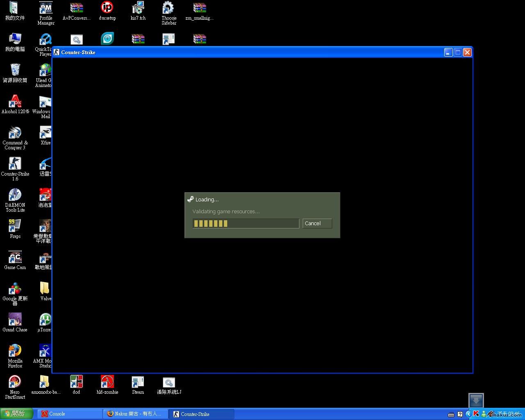Click the Counter-Strike taskbar button
The image size is (525, 420).
pyautogui.click(x=201, y=414)
